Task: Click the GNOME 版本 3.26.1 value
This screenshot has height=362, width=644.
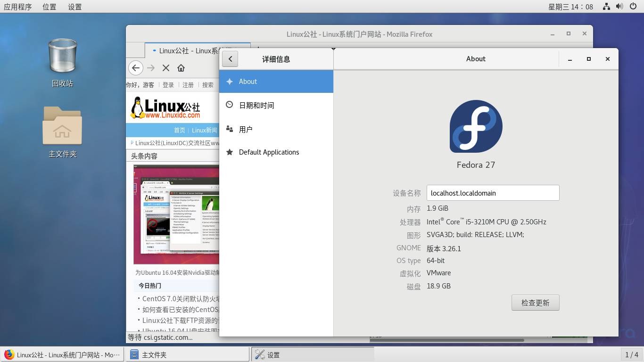Action: tap(444, 248)
